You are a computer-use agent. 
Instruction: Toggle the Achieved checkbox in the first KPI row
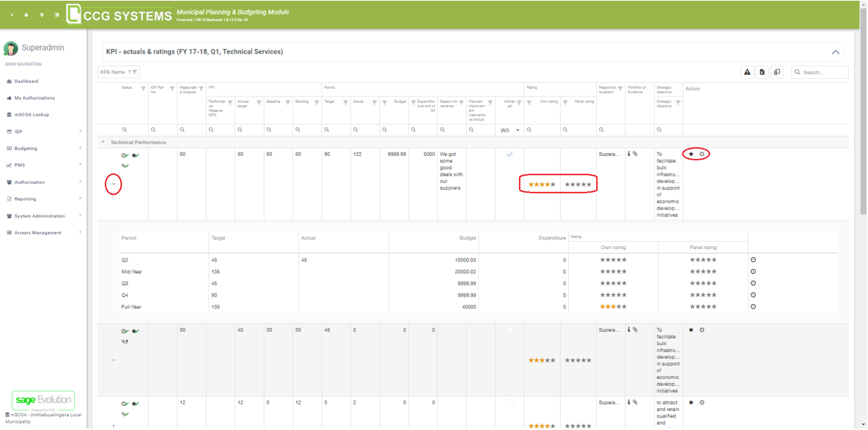click(x=510, y=155)
